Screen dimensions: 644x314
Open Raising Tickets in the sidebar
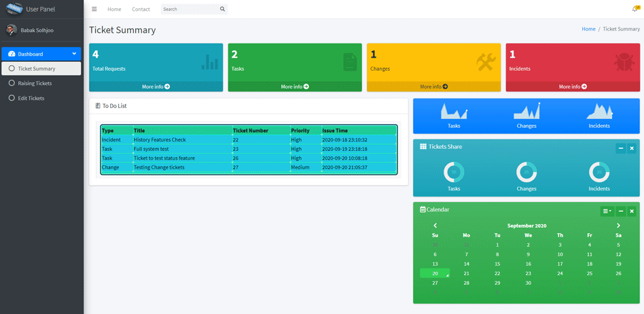35,84
